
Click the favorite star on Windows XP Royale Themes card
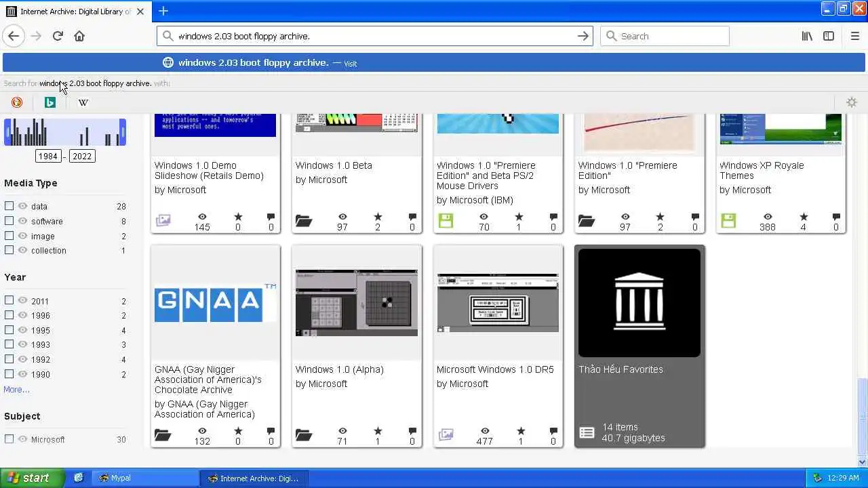point(804,217)
